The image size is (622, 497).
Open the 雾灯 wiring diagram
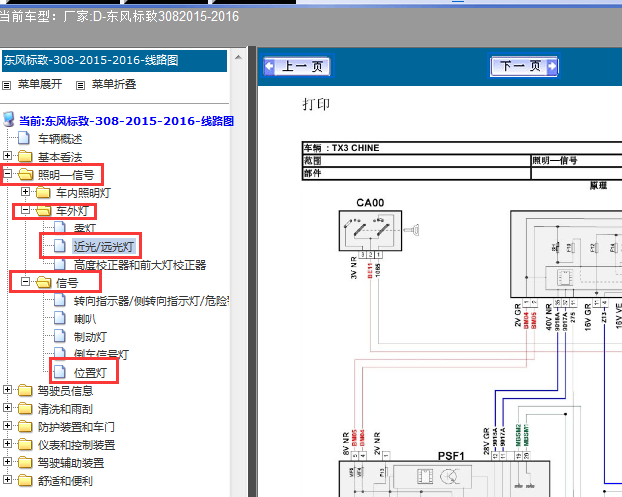pos(85,229)
